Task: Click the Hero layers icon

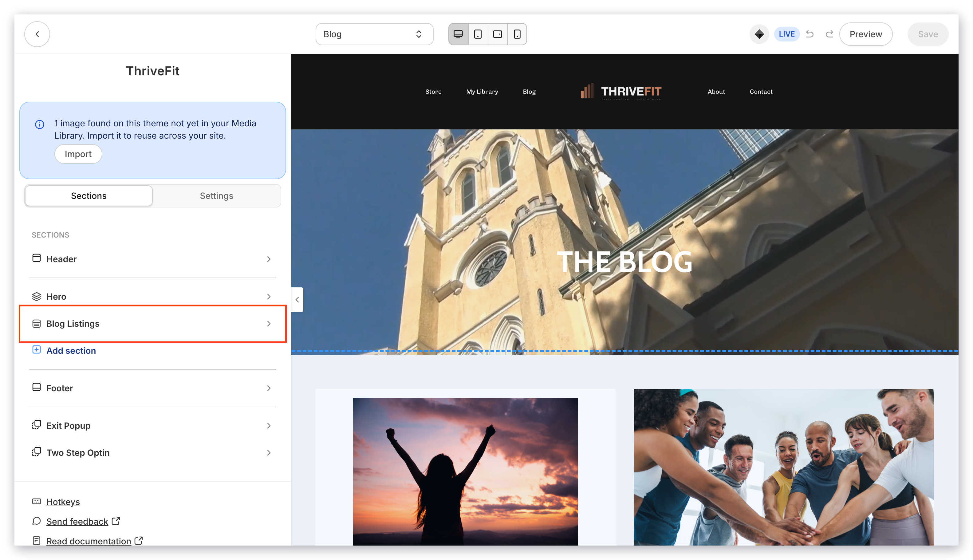Action: [37, 297]
